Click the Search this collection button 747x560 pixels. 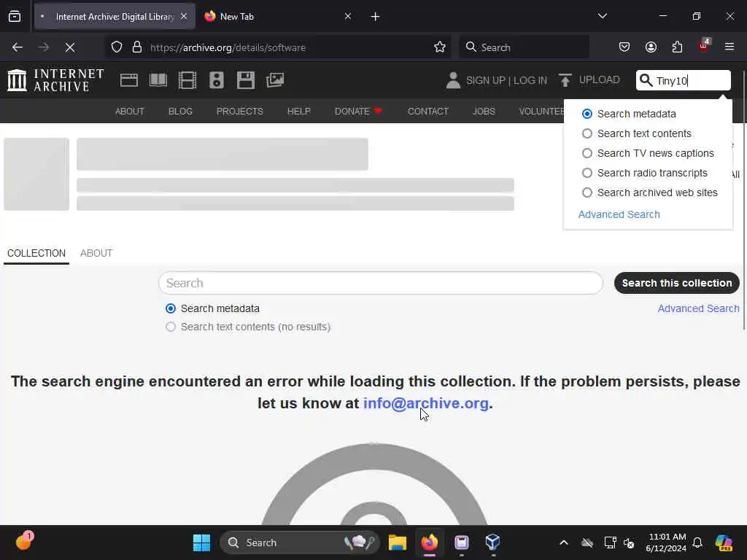click(676, 283)
